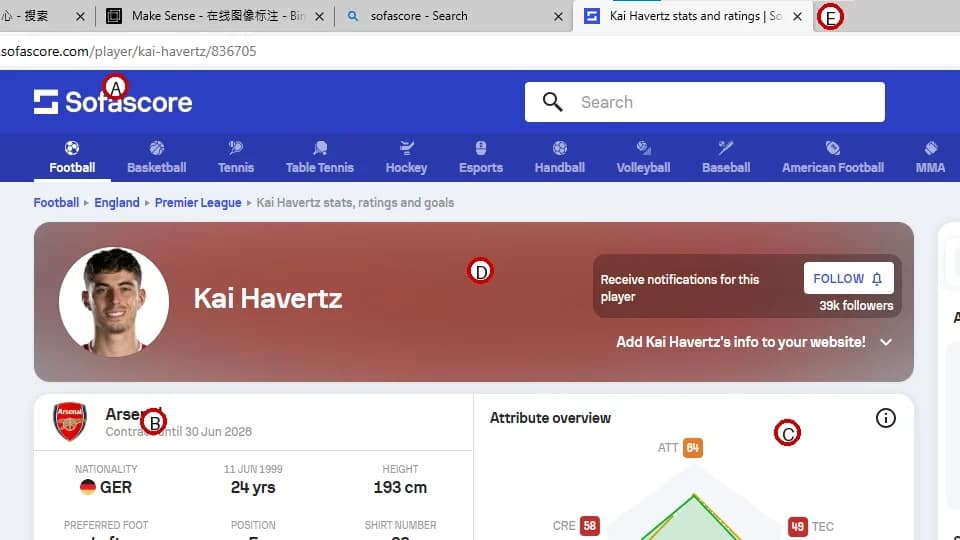
Task: Open the MMA sport tab
Action: tap(931, 157)
